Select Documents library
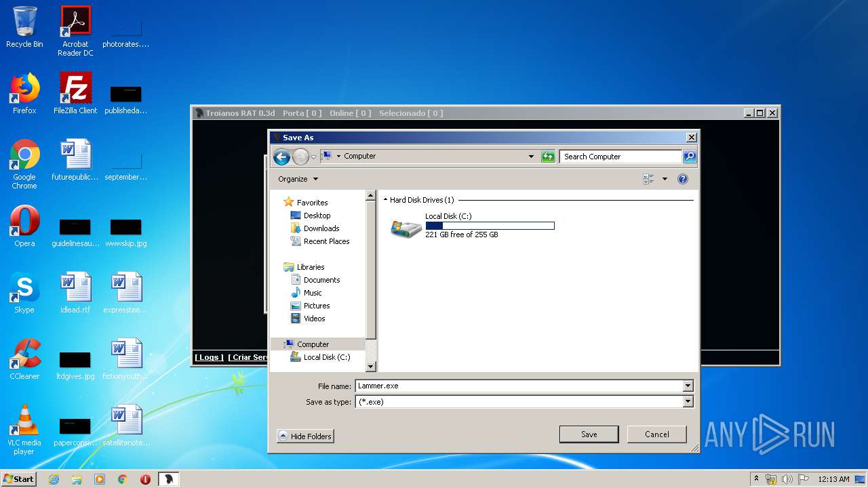The height and width of the screenshot is (488, 868). [321, 280]
